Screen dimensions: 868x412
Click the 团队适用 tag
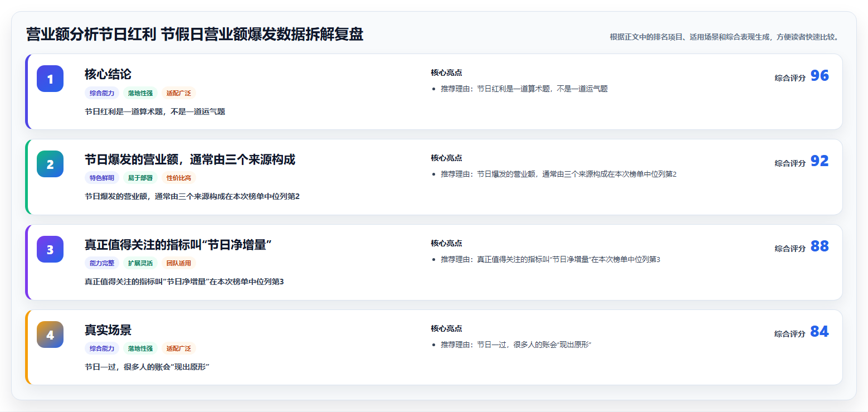(x=179, y=263)
